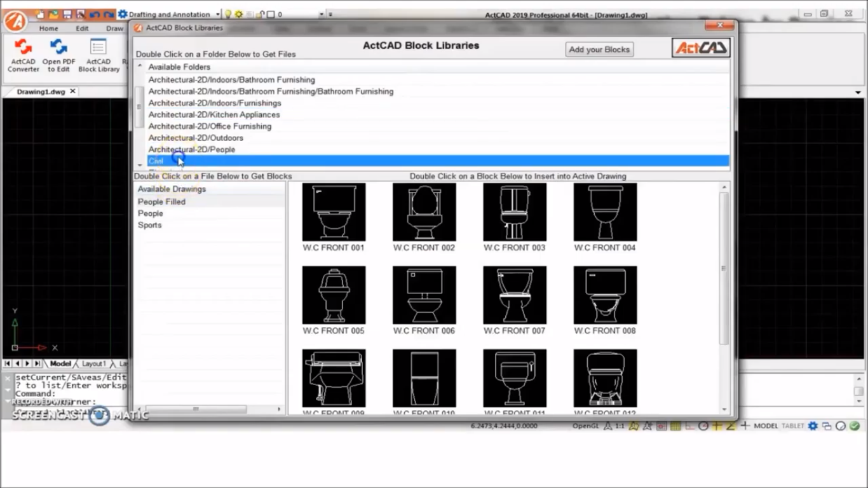Image resolution: width=868 pixels, height=488 pixels.
Task: Toggle the polar tracking status icon
Action: click(703, 426)
